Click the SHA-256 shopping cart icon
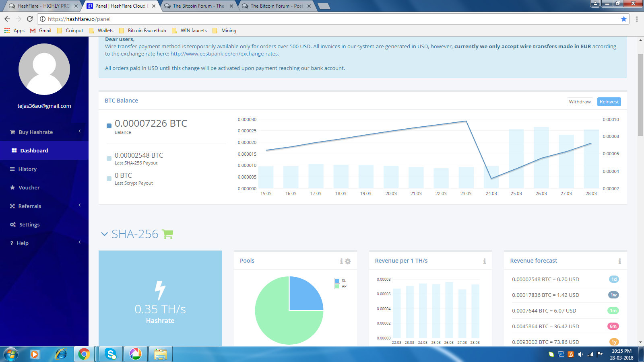 coord(167,234)
